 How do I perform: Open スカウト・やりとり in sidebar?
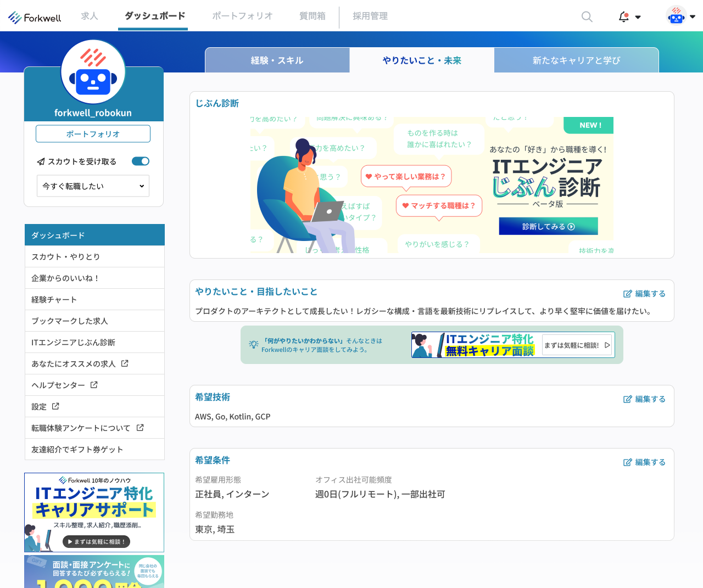94,256
